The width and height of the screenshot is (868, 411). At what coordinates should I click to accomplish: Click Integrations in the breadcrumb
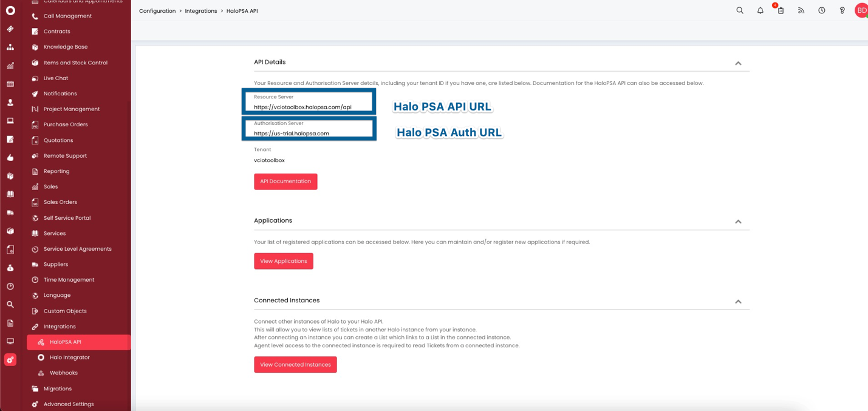[x=201, y=11]
